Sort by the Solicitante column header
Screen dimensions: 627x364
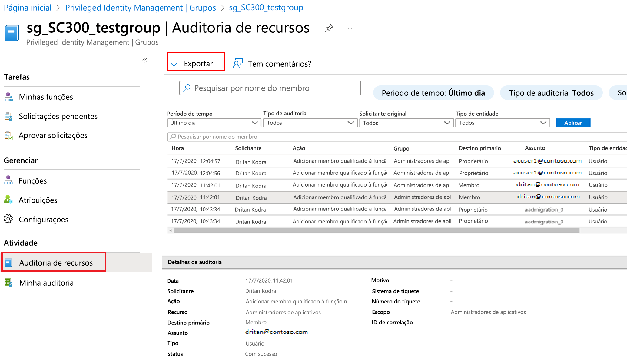(x=248, y=148)
